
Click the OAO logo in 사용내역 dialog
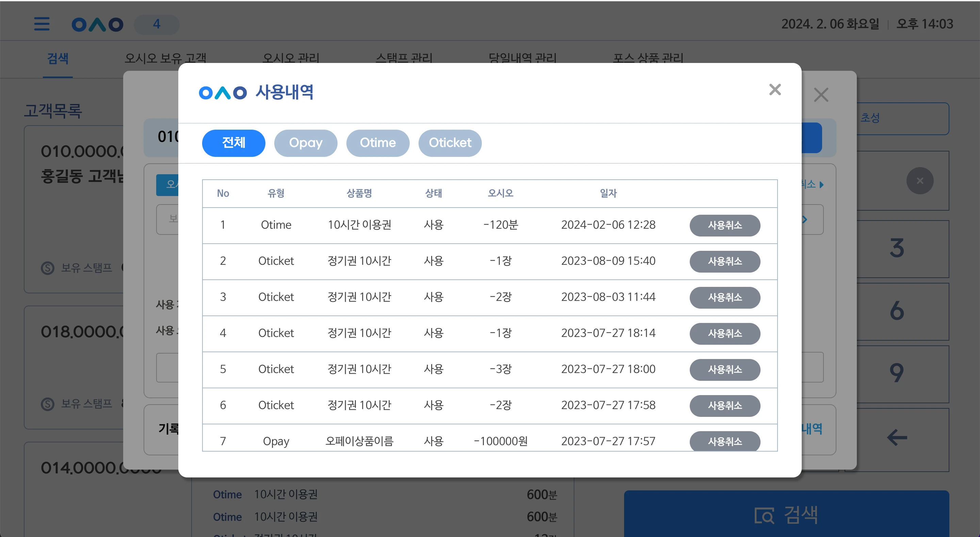click(223, 93)
